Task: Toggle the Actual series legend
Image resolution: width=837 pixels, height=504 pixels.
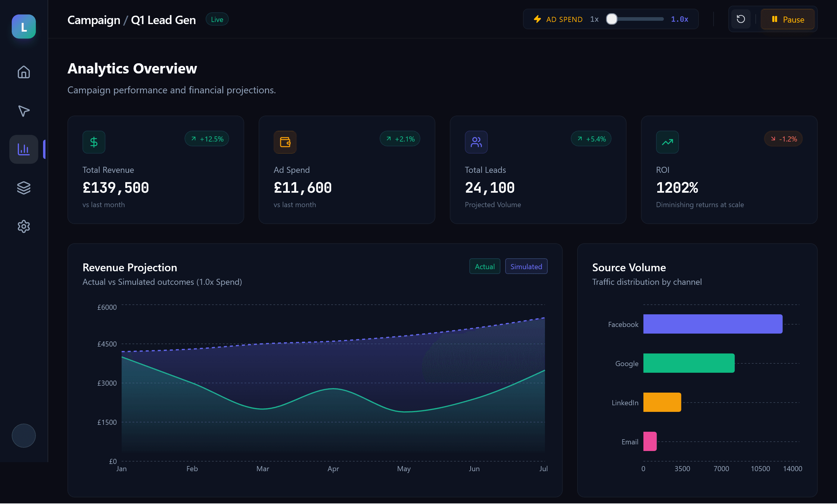Action: click(x=484, y=267)
